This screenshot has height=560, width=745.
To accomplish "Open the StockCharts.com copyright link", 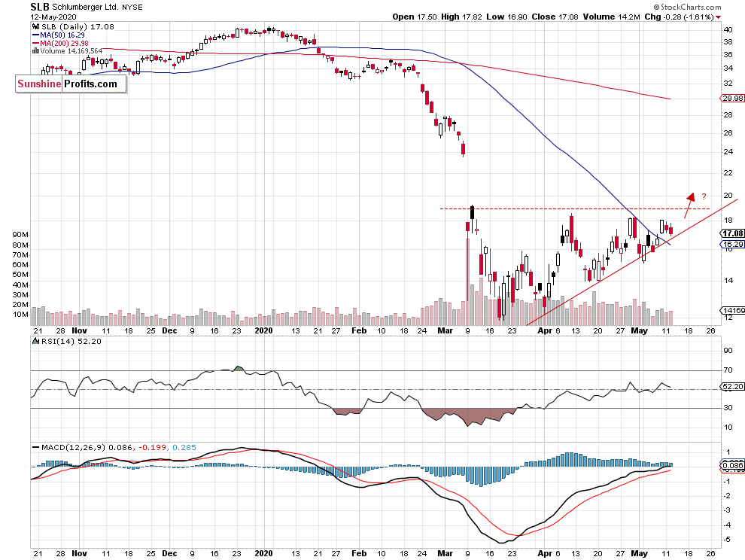I will tap(687, 7).
